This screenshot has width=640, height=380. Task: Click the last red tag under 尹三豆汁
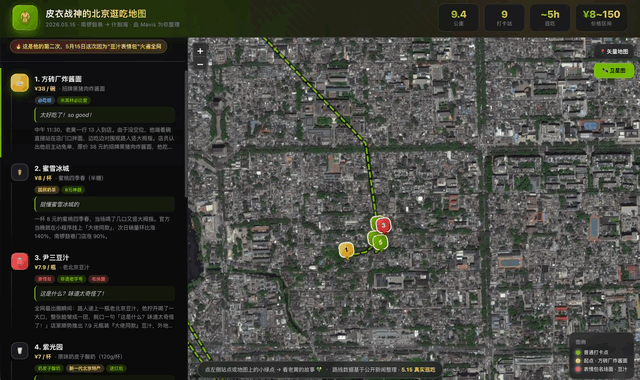[98, 279]
